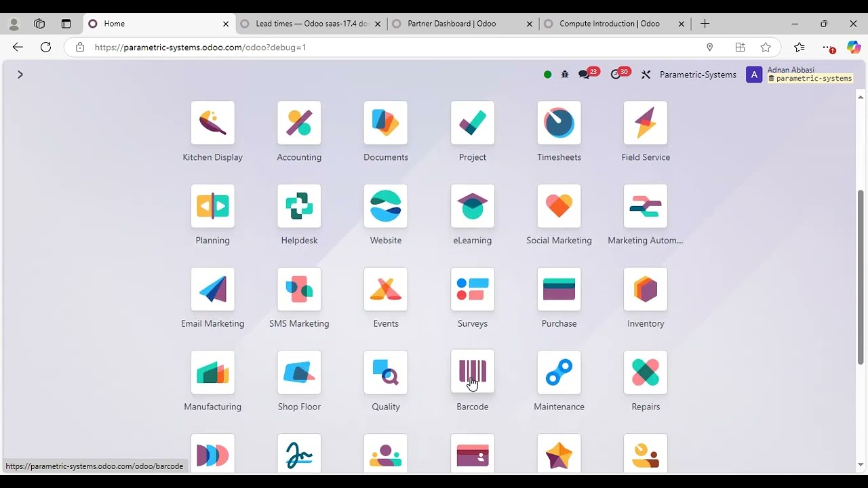Viewport: 868px width, 488px height.
Task: Open Parametric-Systems company switcher
Action: [698, 75]
